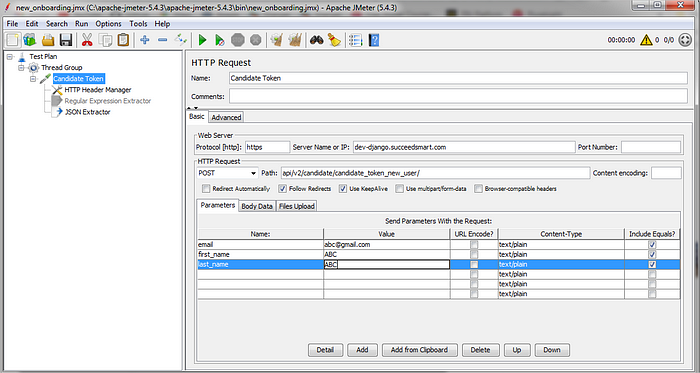Open the Search menu
The height and width of the screenshot is (373, 700).
click(x=57, y=24)
